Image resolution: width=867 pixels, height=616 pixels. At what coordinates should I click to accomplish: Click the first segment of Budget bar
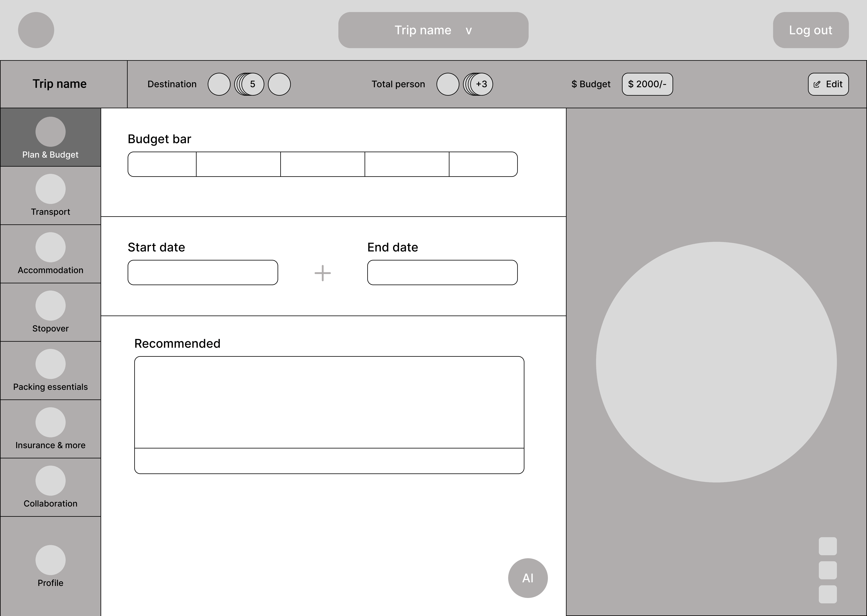[x=162, y=164]
